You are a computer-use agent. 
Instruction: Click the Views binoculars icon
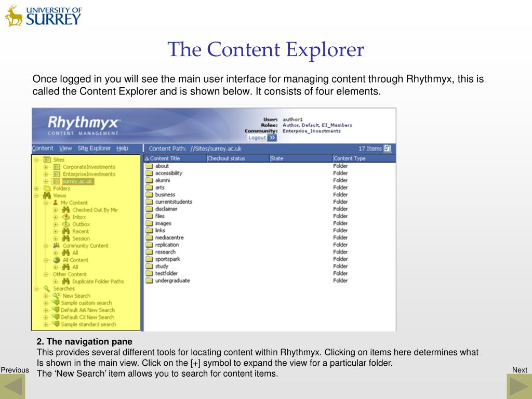(47, 195)
